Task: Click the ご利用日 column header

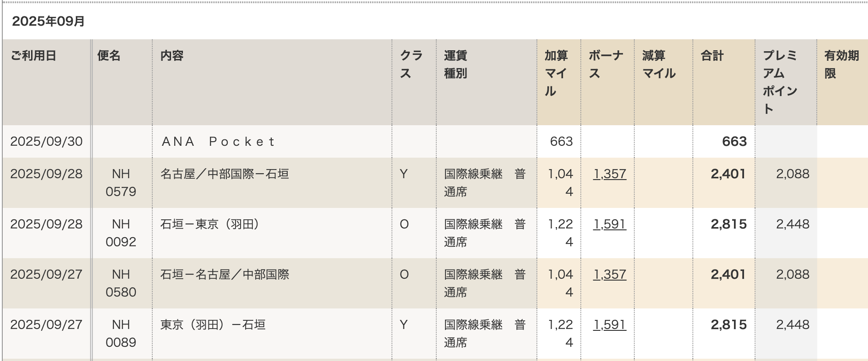Action: (33, 56)
